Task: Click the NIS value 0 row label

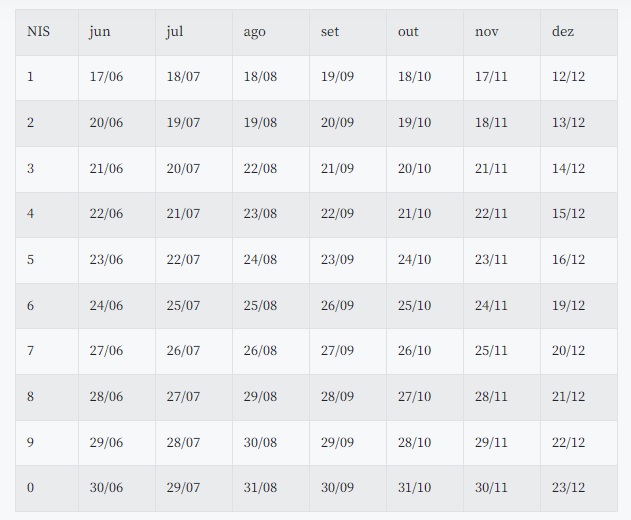Action: click(30, 488)
